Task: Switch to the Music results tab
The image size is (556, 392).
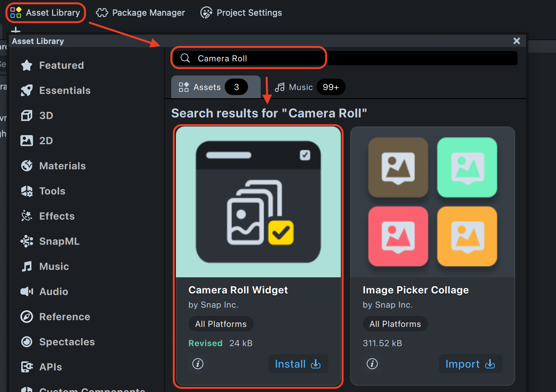Action: coord(309,87)
